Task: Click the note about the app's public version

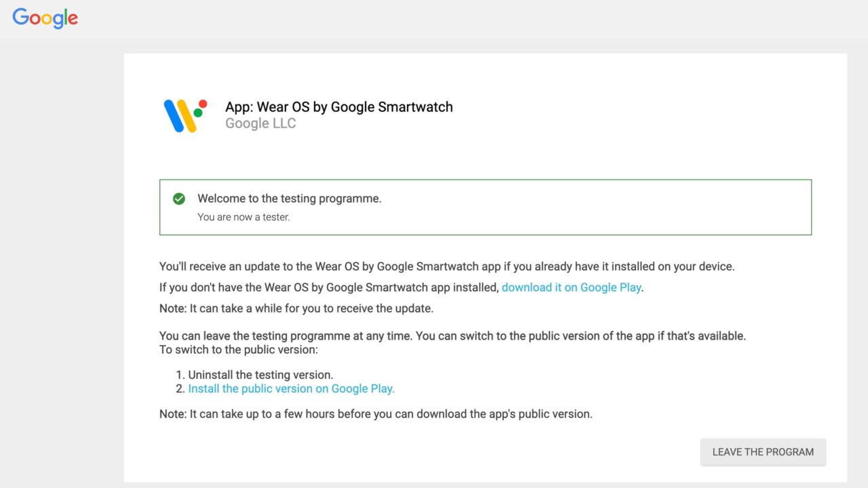Action: (375, 413)
